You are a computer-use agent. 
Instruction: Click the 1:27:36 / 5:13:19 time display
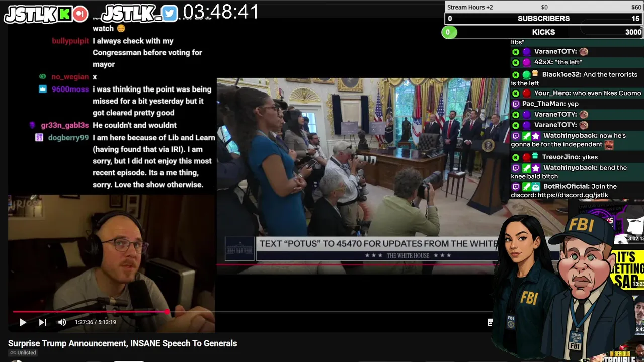coord(96,322)
